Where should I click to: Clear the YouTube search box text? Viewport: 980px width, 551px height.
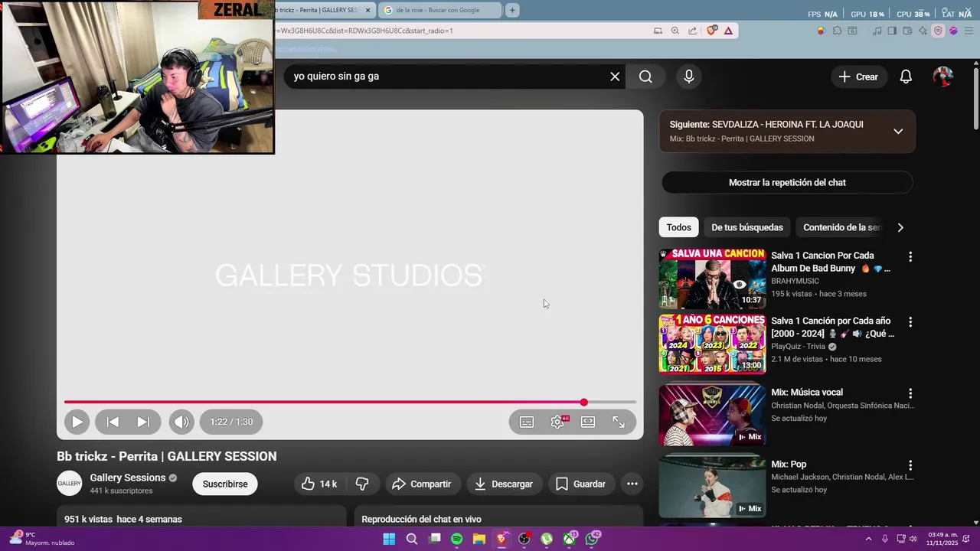click(615, 77)
